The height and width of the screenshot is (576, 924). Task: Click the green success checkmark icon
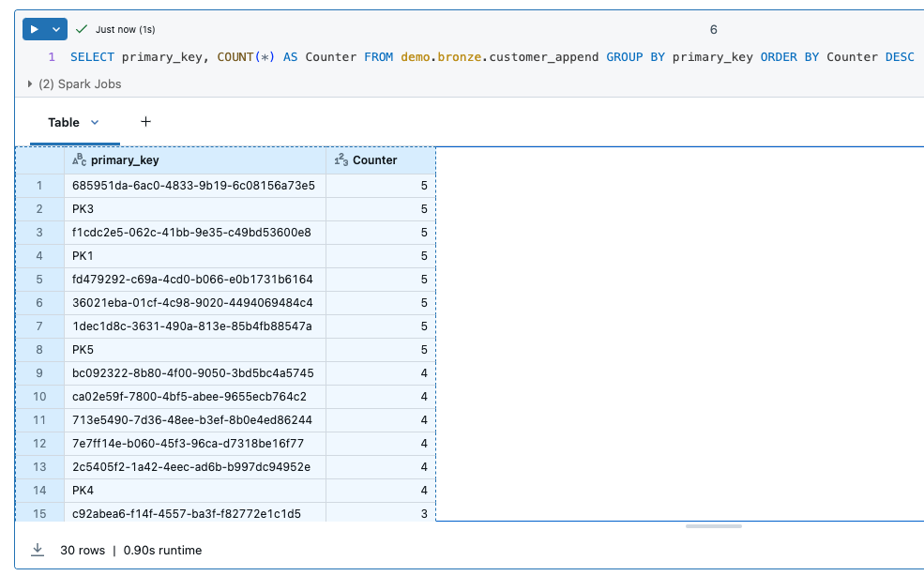tap(83, 30)
